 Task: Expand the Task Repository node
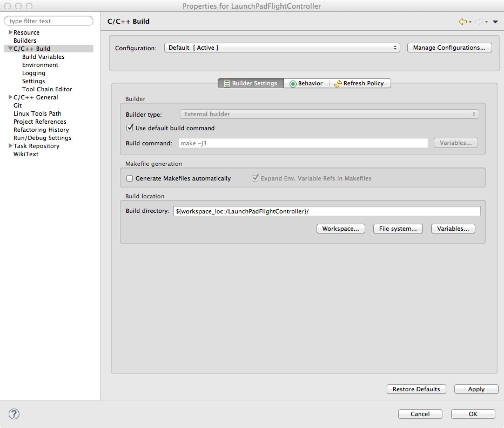tap(11, 146)
